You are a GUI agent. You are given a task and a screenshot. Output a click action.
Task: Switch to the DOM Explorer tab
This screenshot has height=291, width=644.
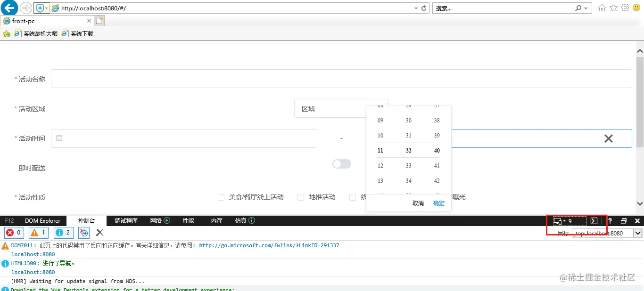[x=42, y=220]
